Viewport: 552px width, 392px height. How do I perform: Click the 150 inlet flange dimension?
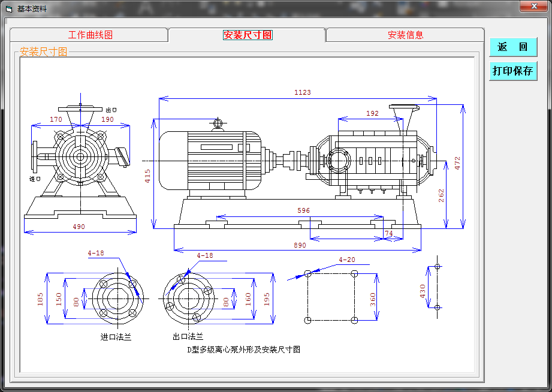click(59, 299)
